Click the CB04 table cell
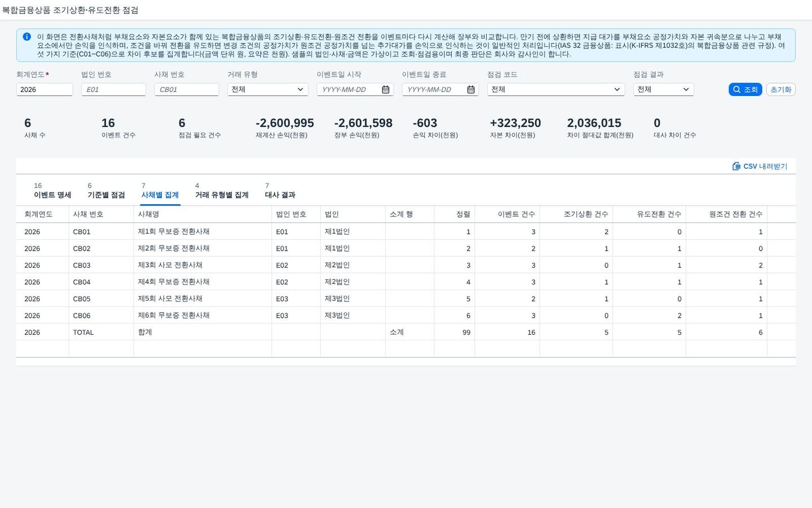 click(101, 282)
